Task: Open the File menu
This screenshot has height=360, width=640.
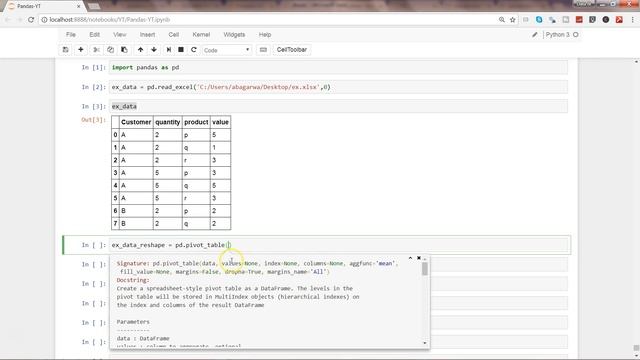Action: pyautogui.click(x=71, y=35)
